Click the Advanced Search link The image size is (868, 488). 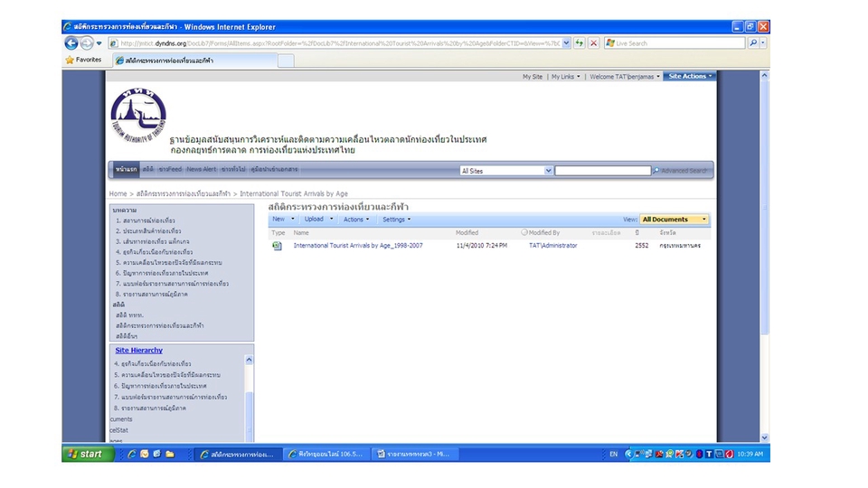[x=684, y=171]
